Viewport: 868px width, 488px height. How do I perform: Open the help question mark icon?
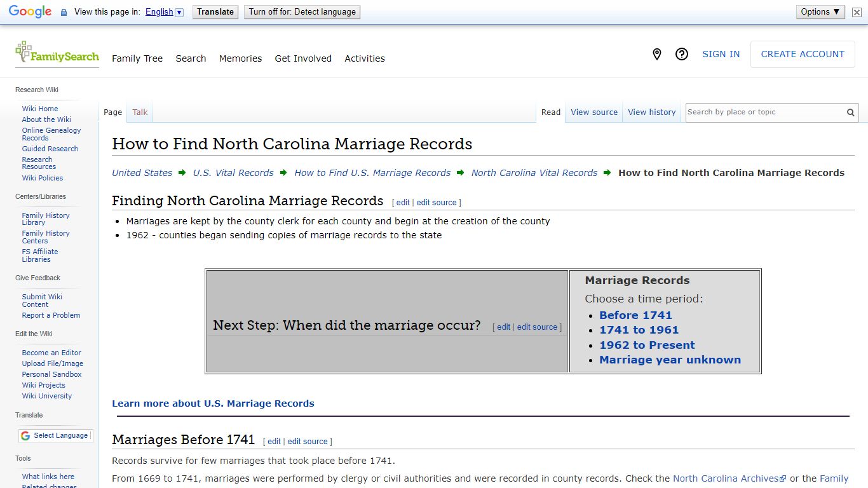[x=682, y=54]
